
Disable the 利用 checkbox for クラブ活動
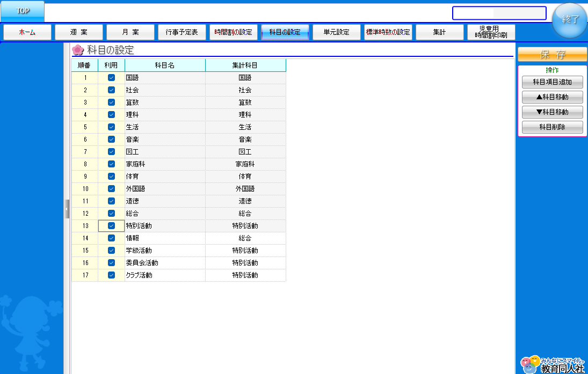111,275
